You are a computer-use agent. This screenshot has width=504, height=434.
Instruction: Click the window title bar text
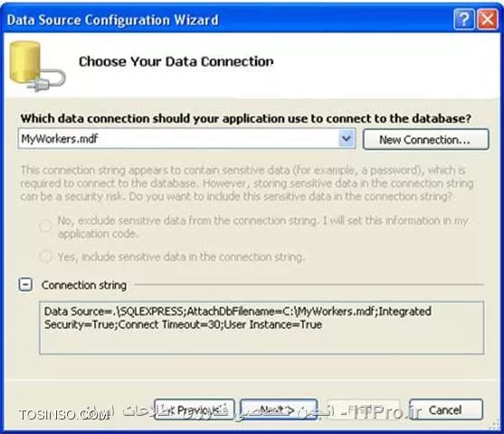point(112,20)
